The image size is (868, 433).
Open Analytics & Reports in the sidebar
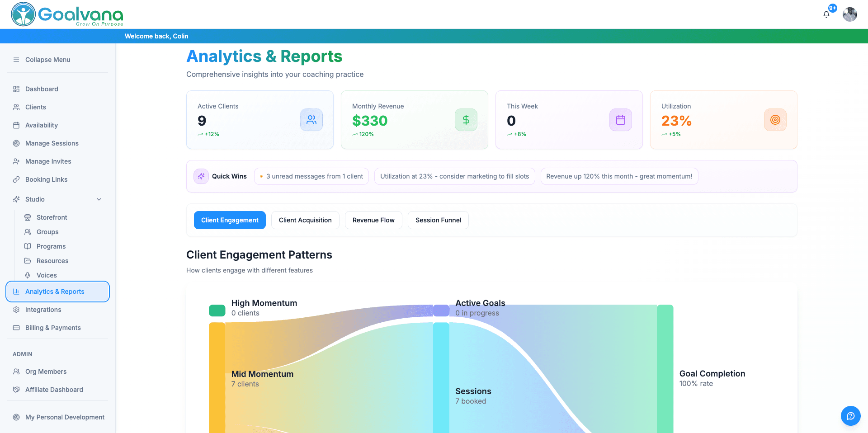[55, 292]
